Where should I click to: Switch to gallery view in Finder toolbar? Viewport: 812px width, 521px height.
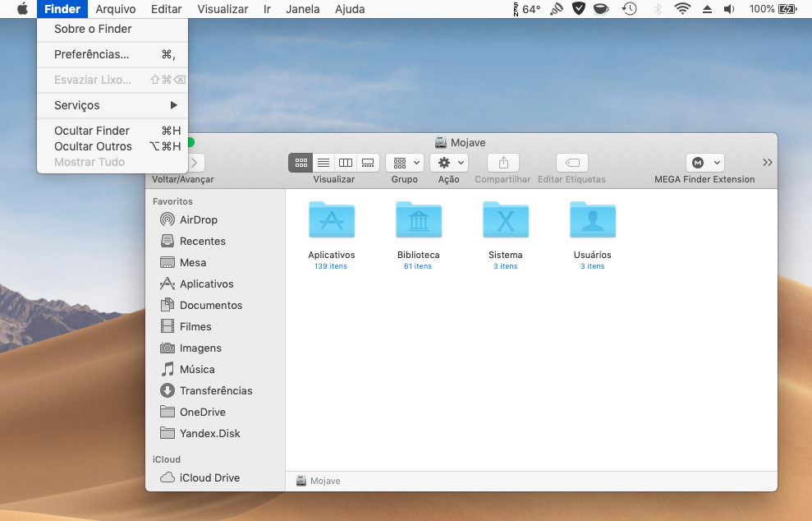[368, 163]
